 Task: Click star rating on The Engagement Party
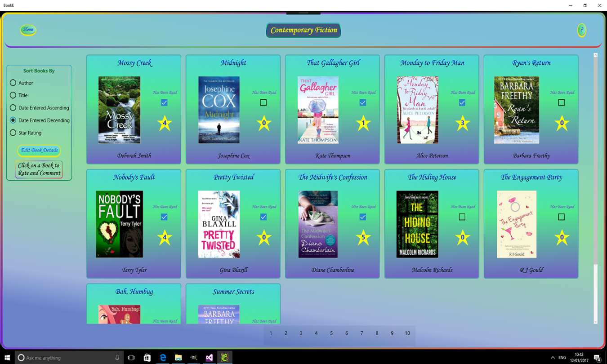pos(562,237)
